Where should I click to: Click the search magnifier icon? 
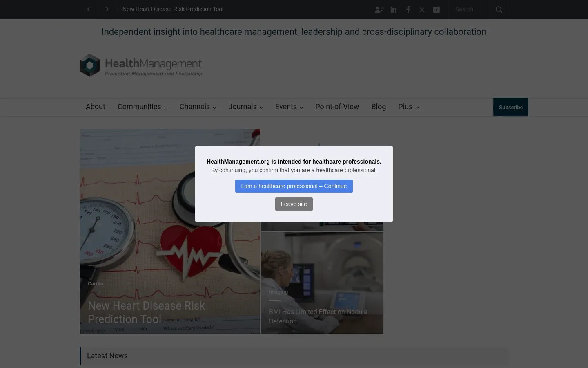pyautogui.click(x=499, y=9)
